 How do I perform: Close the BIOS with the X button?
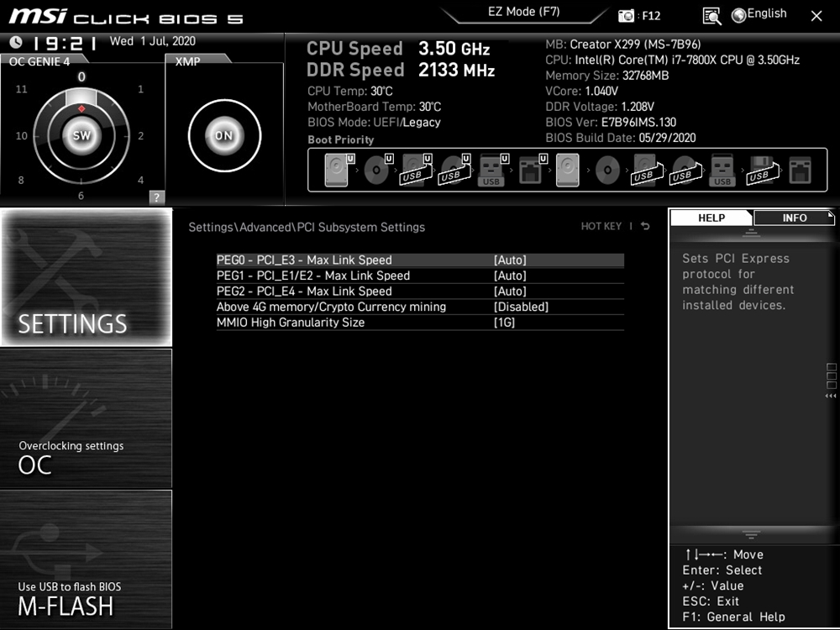point(816,16)
